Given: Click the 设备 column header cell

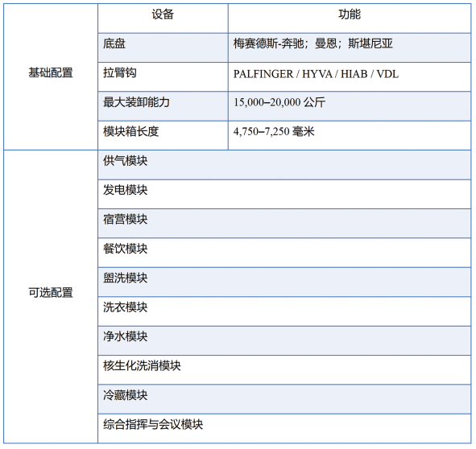Looking at the screenshot, I should pos(163,19).
